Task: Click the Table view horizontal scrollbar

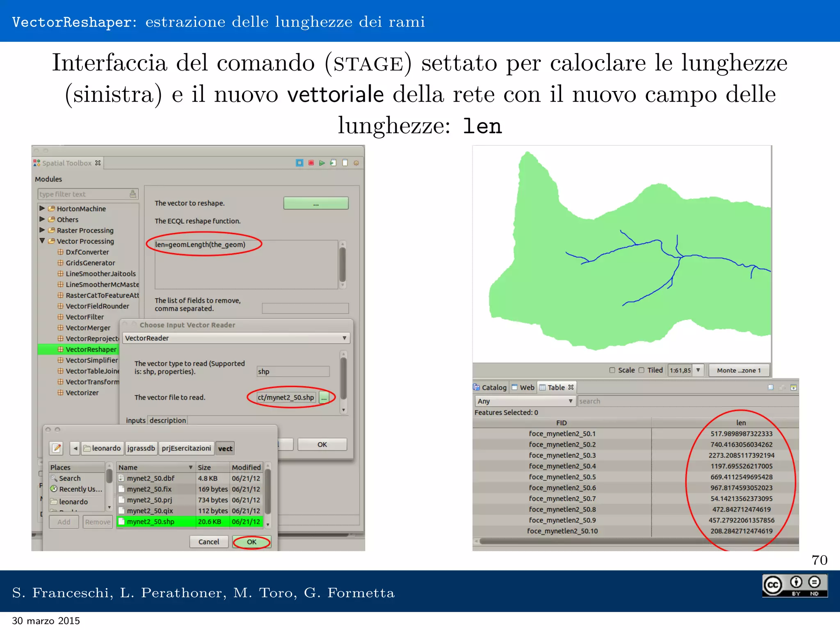Action: coord(637,541)
